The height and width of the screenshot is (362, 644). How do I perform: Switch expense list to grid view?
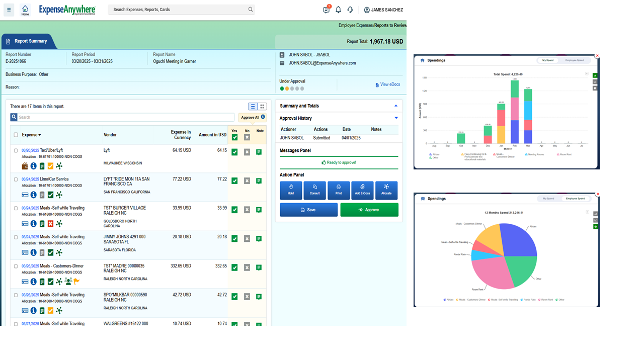(x=262, y=107)
